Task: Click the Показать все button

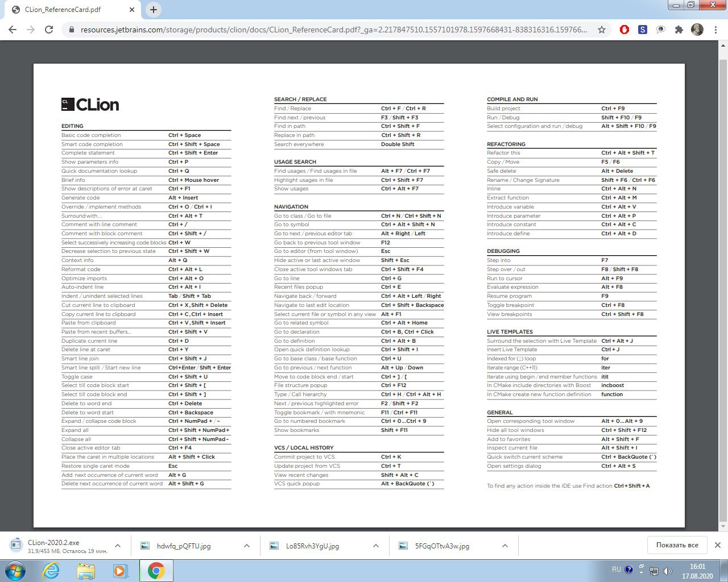Action: coord(677,545)
